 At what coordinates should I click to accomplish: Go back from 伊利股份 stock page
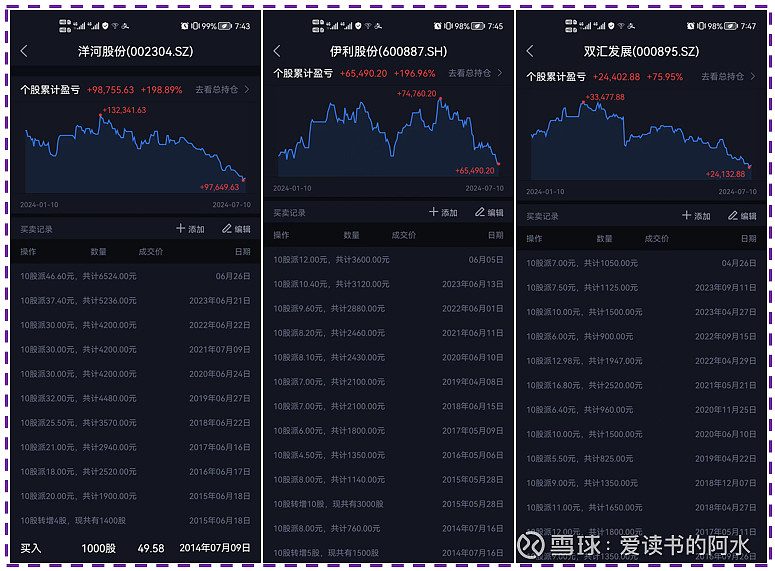[x=277, y=51]
